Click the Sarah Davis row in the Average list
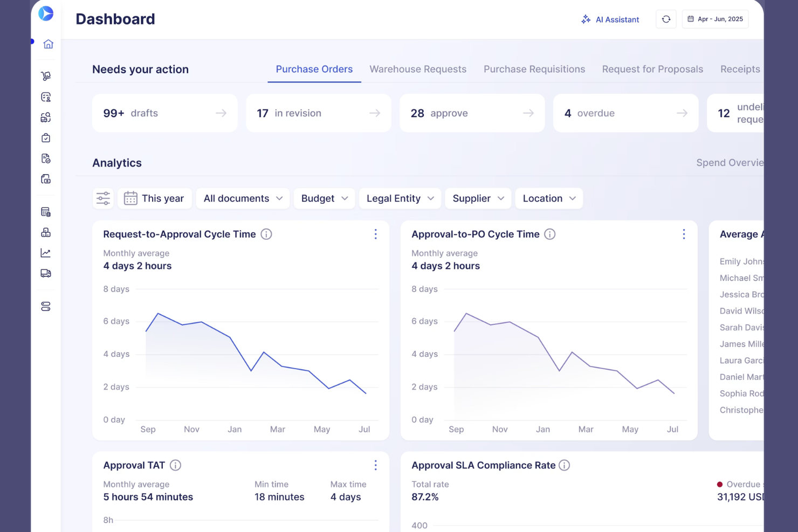The height and width of the screenshot is (532, 798). pyautogui.click(x=741, y=328)
